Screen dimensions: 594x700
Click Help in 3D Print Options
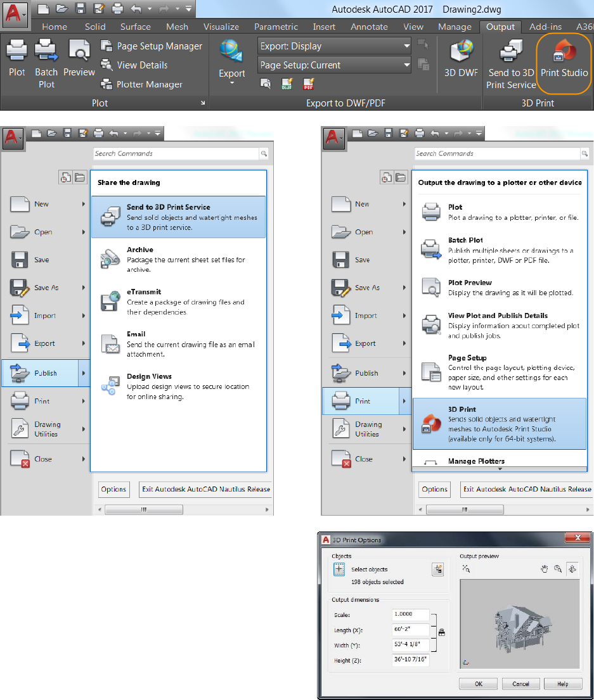[563, 684]
